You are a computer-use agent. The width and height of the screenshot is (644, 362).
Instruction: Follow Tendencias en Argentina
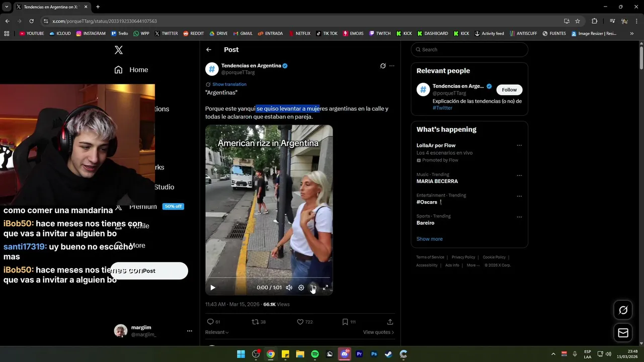tap(509, 89)
